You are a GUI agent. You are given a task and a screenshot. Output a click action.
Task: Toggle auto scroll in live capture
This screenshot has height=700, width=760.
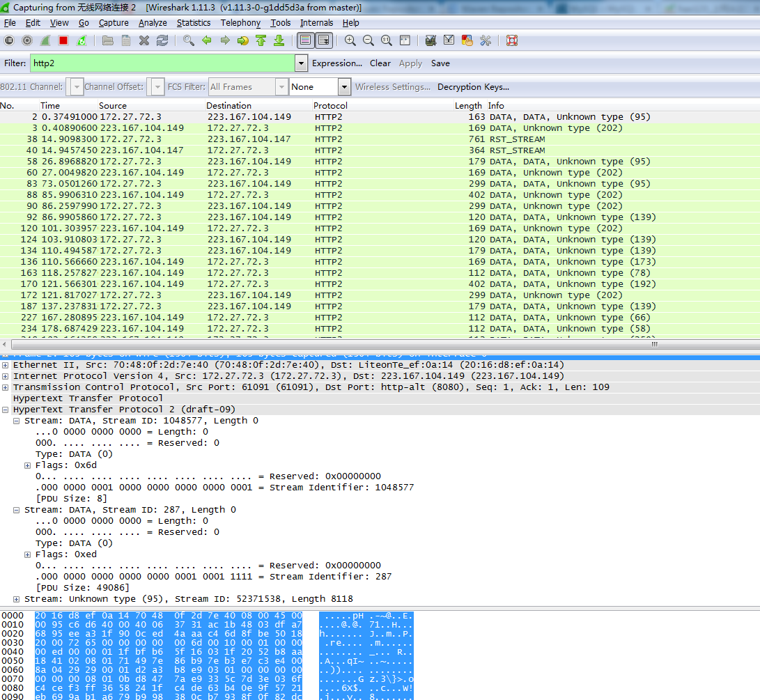tap(323, 40)
